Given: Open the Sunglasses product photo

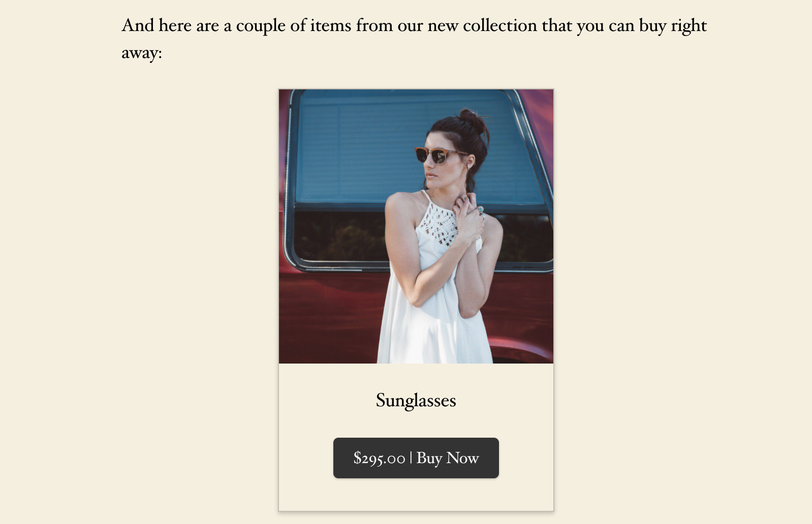Looking at the screenshot, I should pos(416,226).
